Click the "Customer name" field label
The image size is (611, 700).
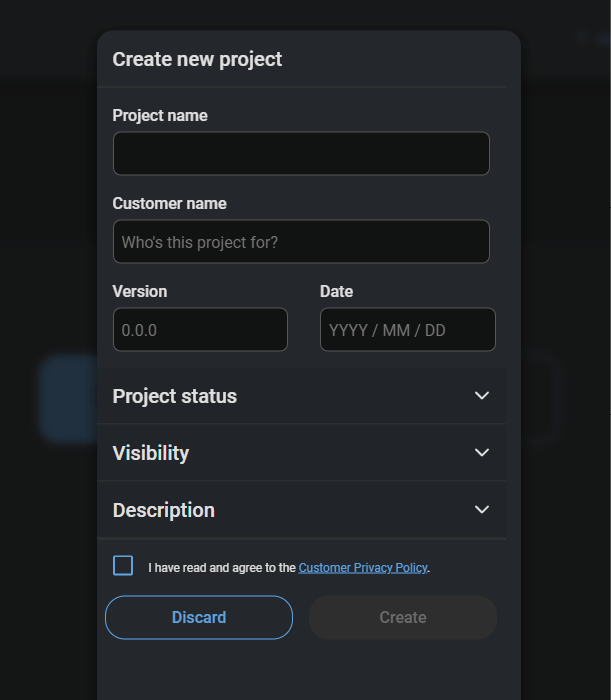point(169,204)
